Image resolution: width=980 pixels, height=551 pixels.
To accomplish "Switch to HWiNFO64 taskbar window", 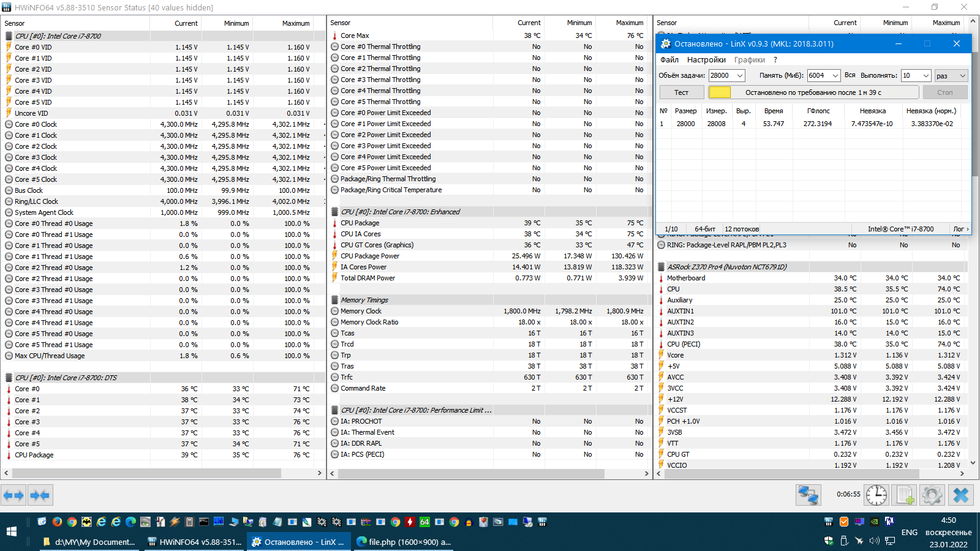I will tap(195, 542).
